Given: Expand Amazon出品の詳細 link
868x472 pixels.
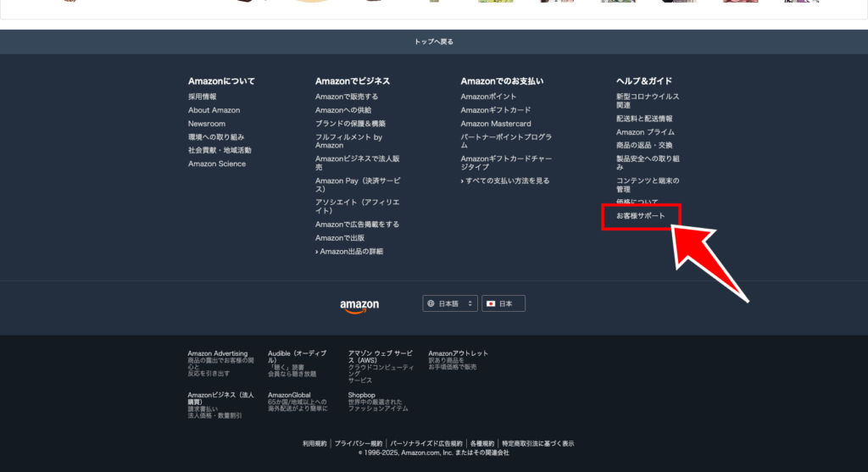Looking at the screenshot, I should 349,251.
